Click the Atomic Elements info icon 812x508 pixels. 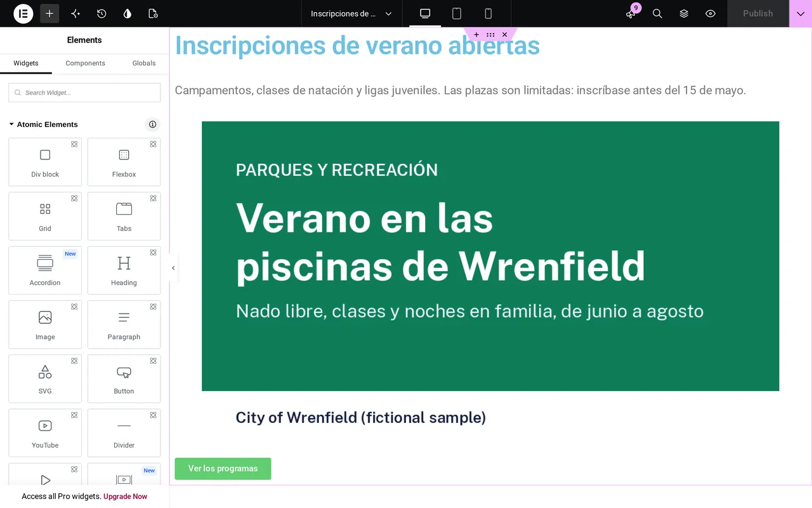point(152,124)
